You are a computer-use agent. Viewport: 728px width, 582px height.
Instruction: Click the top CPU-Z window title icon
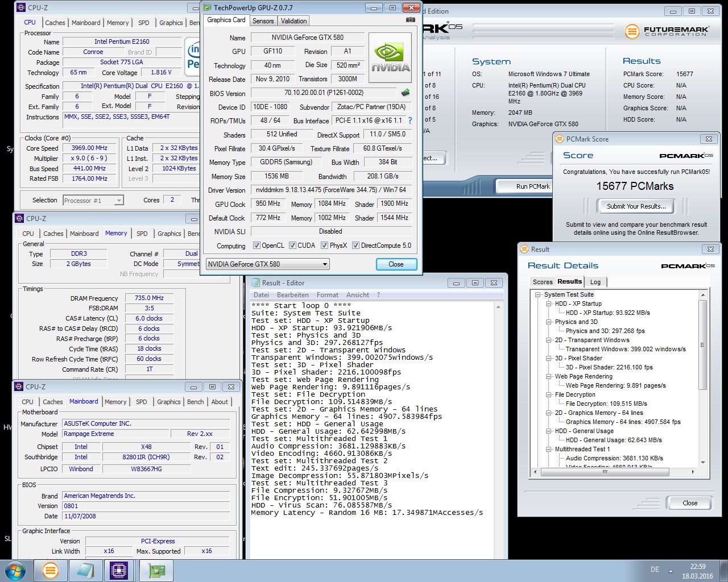tap(21, 7)
